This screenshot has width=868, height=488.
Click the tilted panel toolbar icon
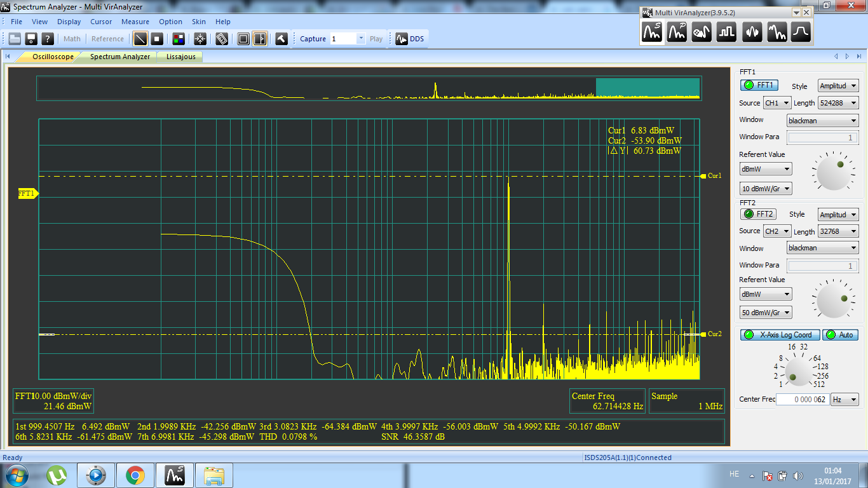point(222,39)
